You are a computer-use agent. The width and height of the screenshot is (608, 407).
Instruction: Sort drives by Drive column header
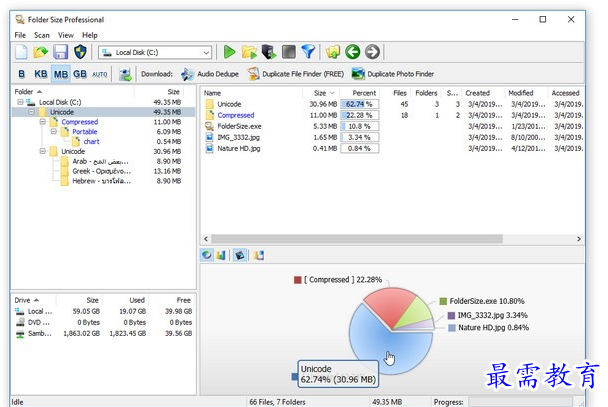click(x=34, y=300)
